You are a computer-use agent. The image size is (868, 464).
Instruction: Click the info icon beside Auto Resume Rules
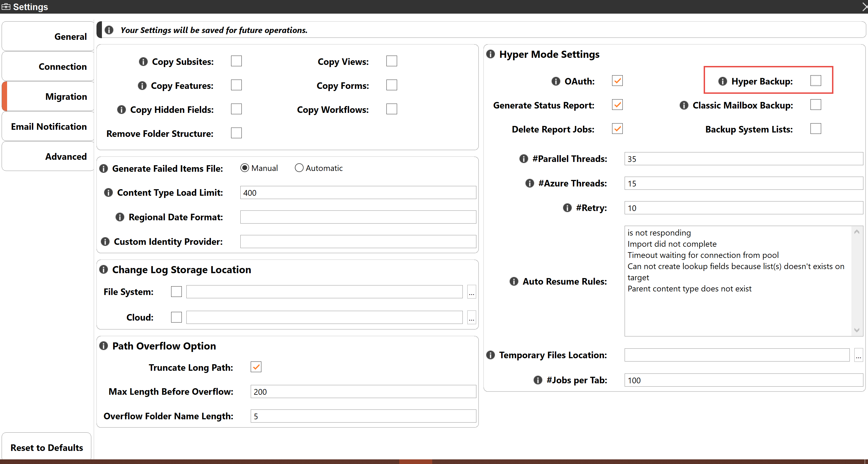513,281
